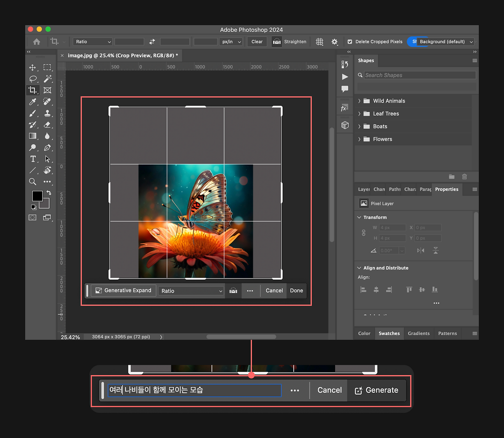The height and width of the screenshot is (438, 504).
Task: Select the Lasso tool
Action: [33, 79]
